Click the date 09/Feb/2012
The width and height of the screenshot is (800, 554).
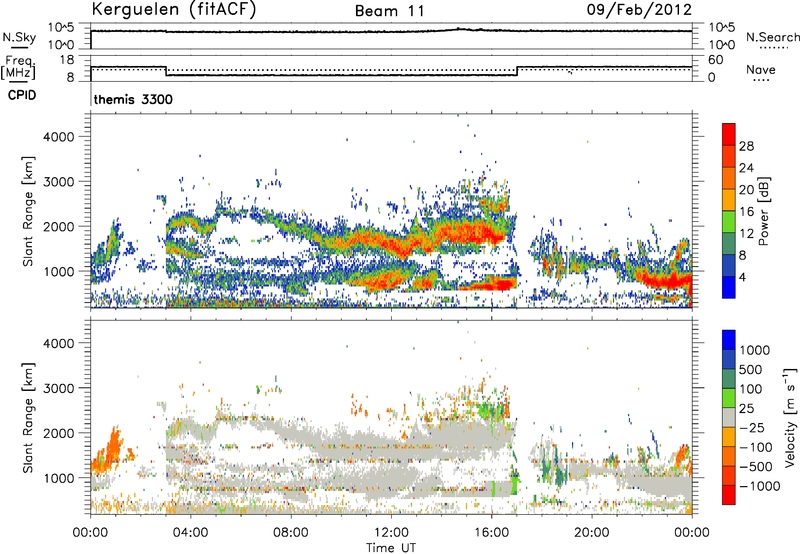[639, 9]
